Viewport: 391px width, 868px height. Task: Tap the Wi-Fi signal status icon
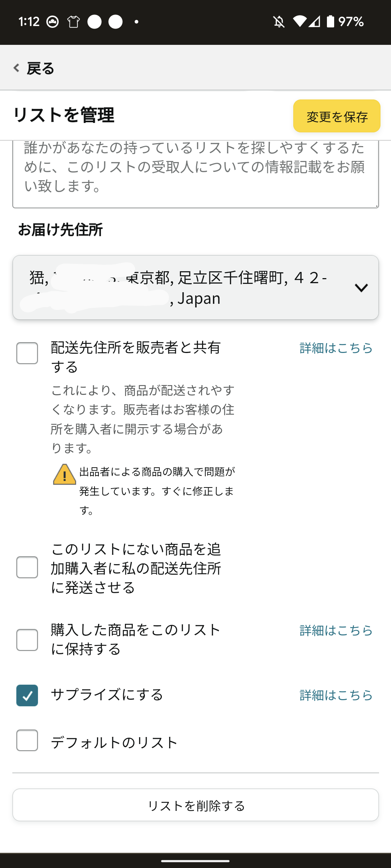pyautogui.click(x=299, y=22)
